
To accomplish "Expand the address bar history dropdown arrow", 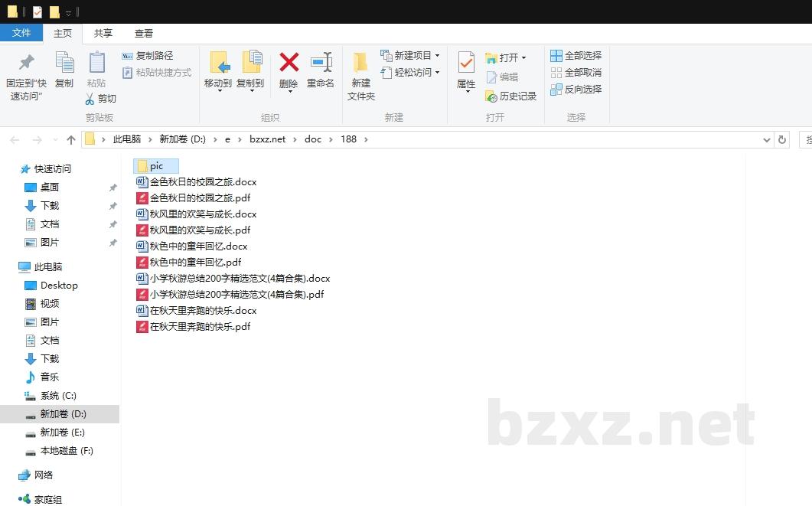I will (x=767, y=140).
